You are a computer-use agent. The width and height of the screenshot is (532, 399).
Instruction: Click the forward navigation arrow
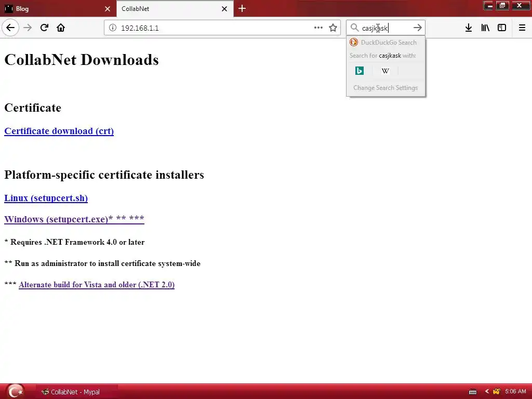[28, 28]
